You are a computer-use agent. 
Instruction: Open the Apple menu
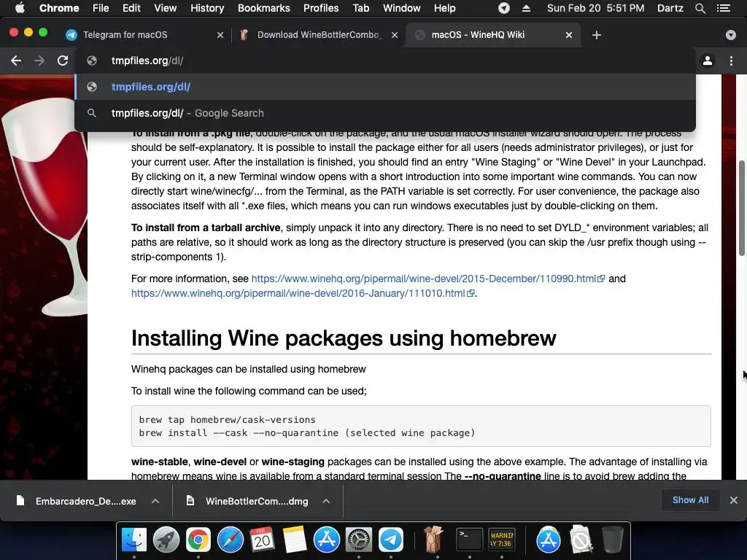coord(20,8)
